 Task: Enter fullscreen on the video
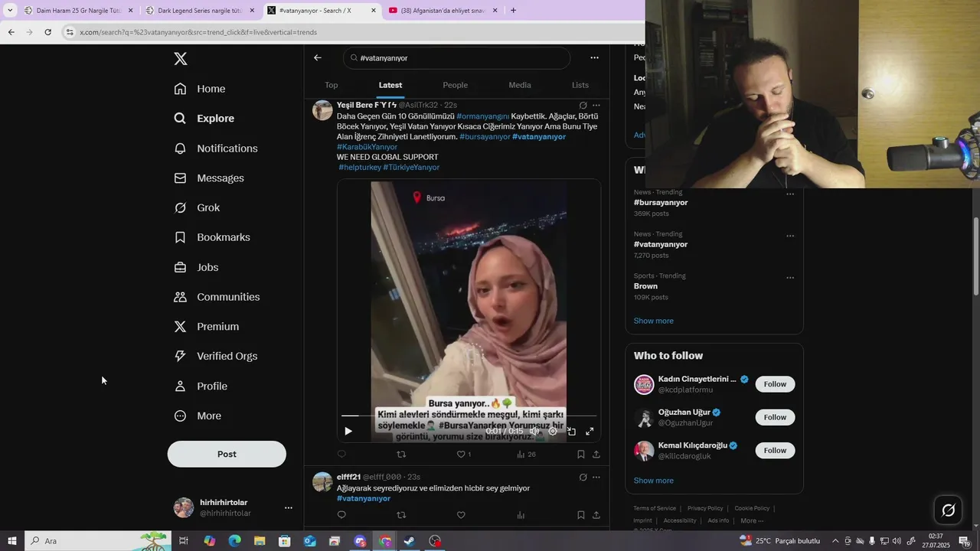click(x=590, y=432)
